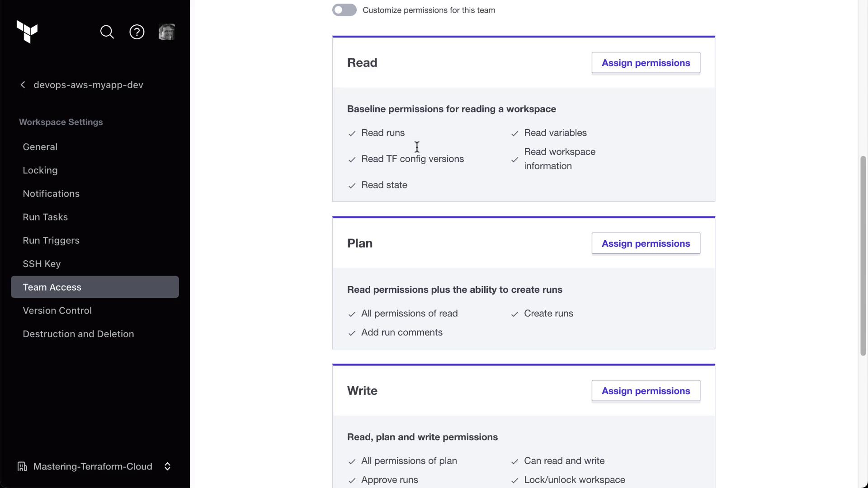Assign permissions for Write access
The image size is (868, 488).
646,391
